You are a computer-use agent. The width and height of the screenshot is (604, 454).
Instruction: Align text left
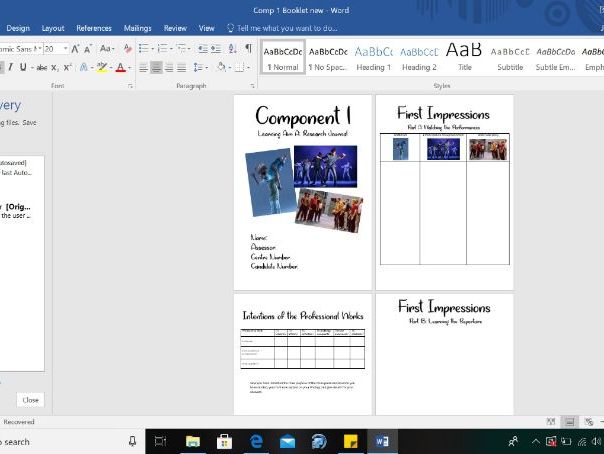pyautogui.click(x=143, y=68)
